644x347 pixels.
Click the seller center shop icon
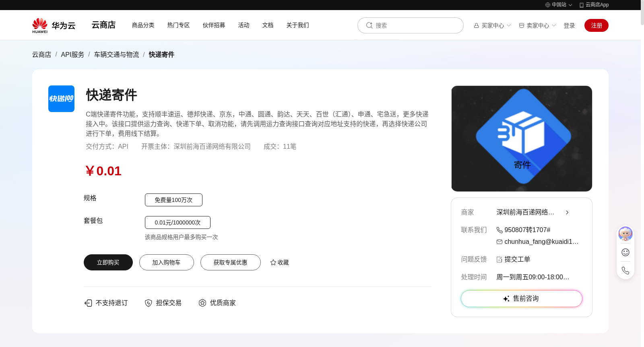(522, 25)
